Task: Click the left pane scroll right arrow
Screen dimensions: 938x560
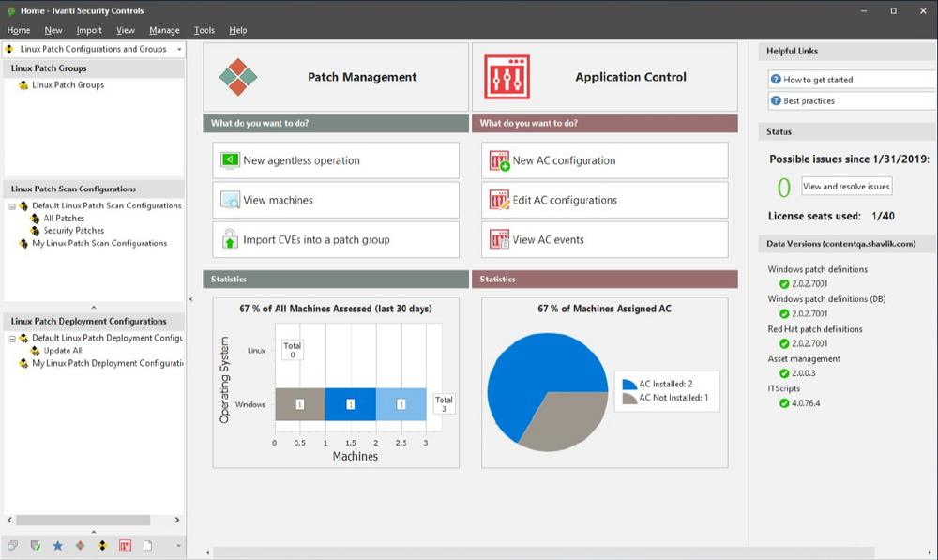Action: tap(177, 520)
